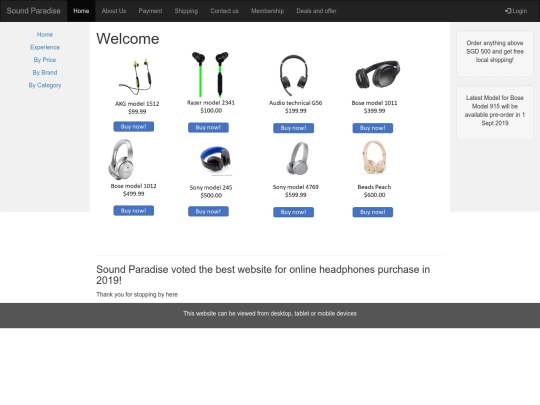This screenshot has width=540, height=405.
Task: Click the Thank you for stopping by text
Action: pyautogui.click(x=137, y=294)
